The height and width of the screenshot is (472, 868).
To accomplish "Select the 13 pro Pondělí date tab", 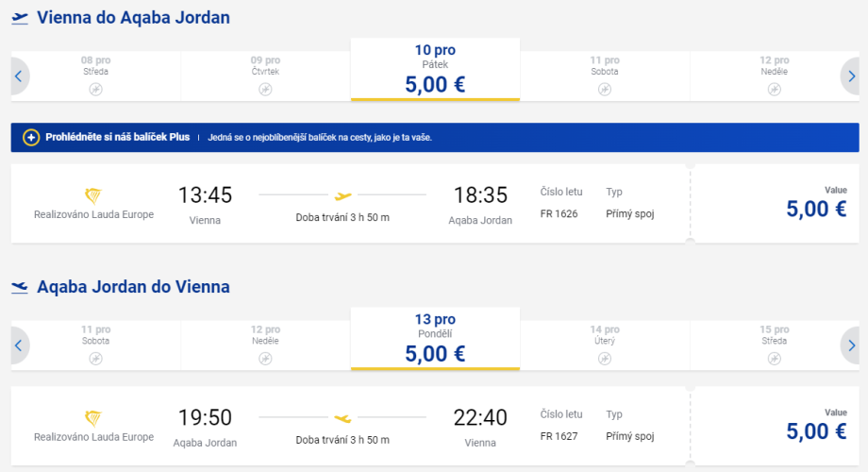I will tap(435, 339).
